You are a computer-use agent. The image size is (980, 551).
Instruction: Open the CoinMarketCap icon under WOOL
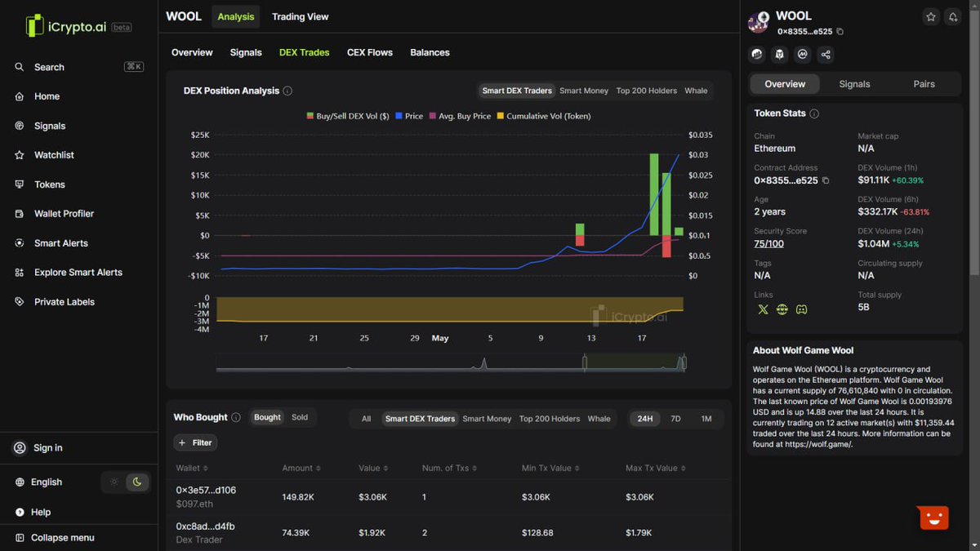tap(803, 55)
